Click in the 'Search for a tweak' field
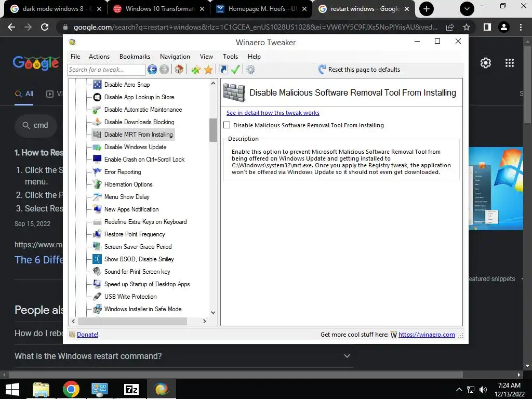Image resolution: width=532 pixels, height=399 pixels. (106, 70)
